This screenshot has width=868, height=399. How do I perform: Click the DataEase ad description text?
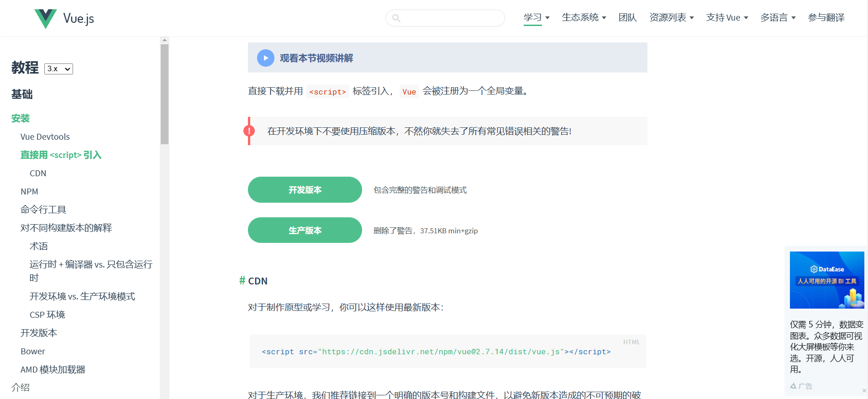(827, 347)
